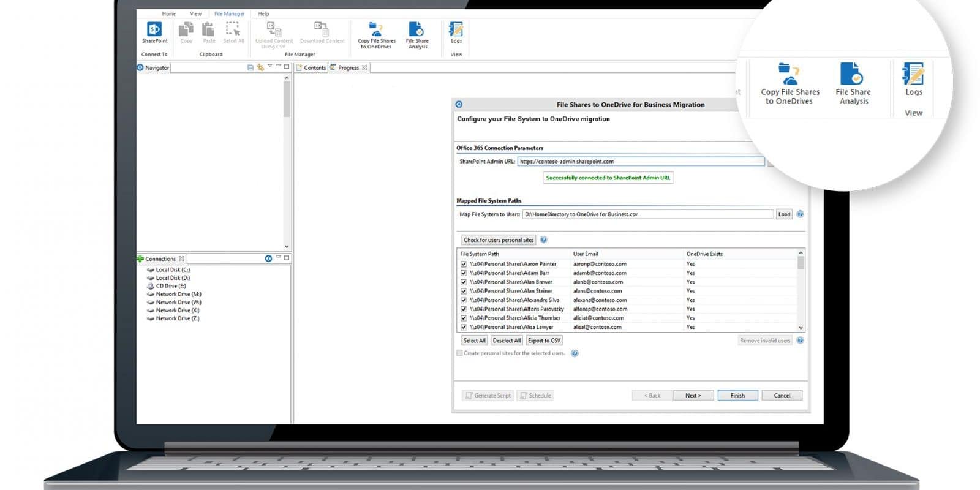
Task: Click Upload Content Using CSV icon
Action: 274,29
